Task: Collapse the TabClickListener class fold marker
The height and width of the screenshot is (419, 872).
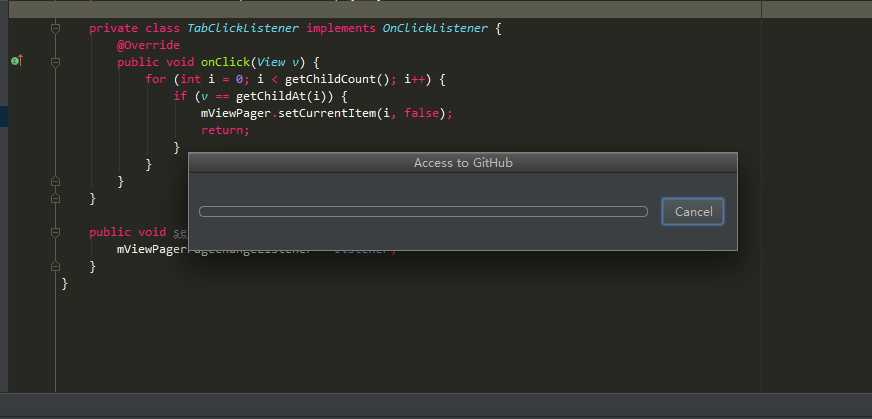Action: (55, 28)
